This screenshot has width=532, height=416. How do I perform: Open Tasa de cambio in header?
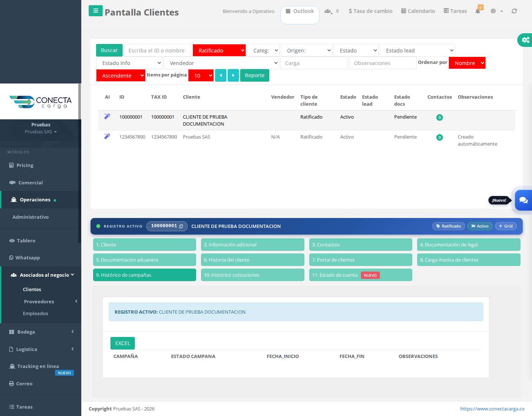(x=371, y=11)
